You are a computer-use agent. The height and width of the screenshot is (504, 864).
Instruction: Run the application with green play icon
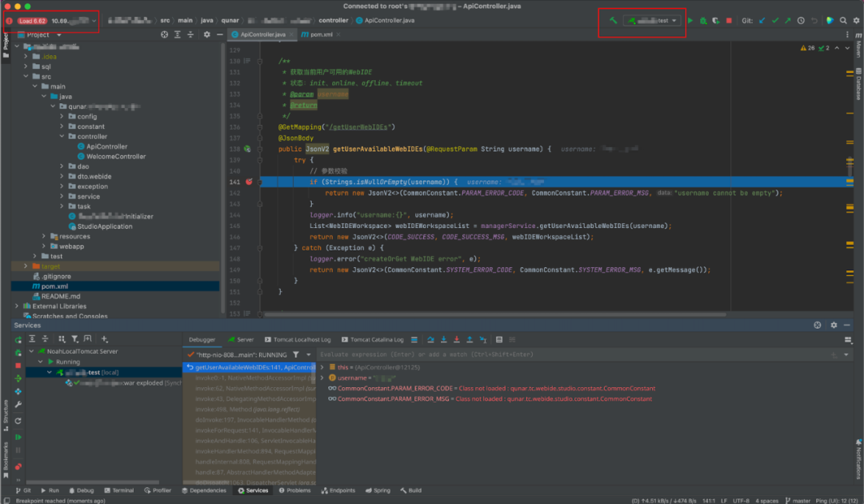tap(690, 20)
